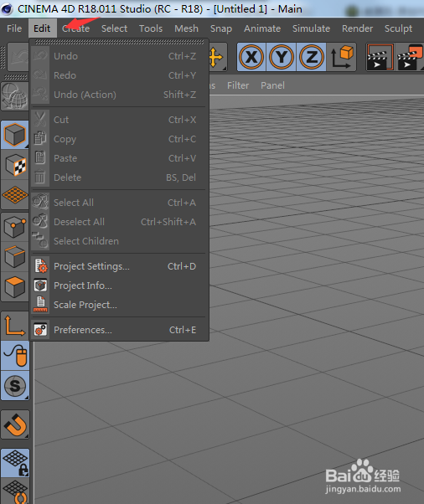
Task: Click the Select All entry
Action: click(x=119, y=203)
